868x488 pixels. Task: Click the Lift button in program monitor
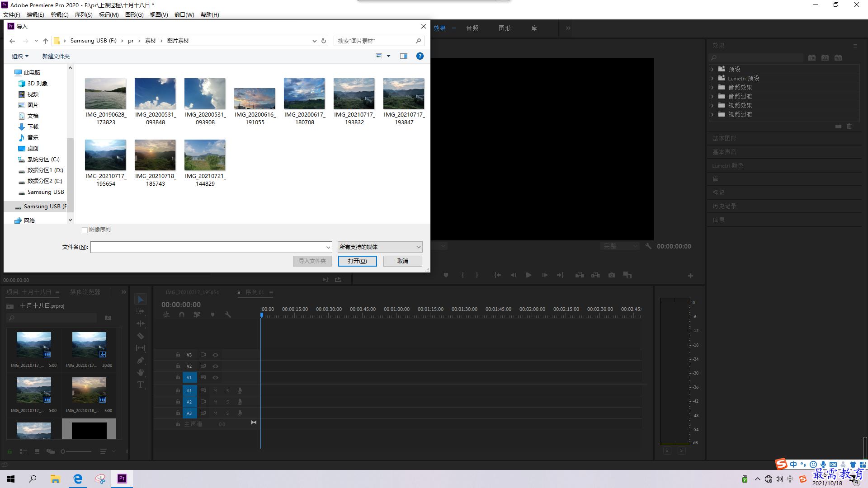click(580, 275)
